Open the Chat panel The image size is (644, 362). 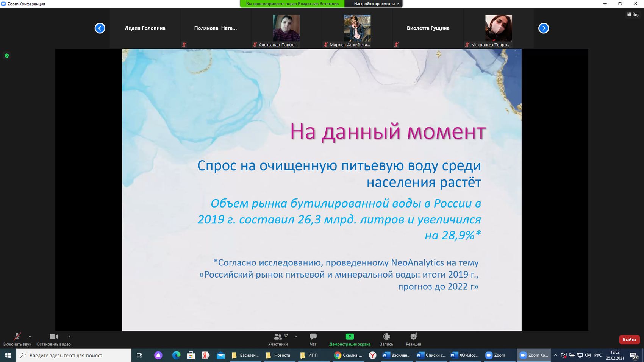click(313, 337)
